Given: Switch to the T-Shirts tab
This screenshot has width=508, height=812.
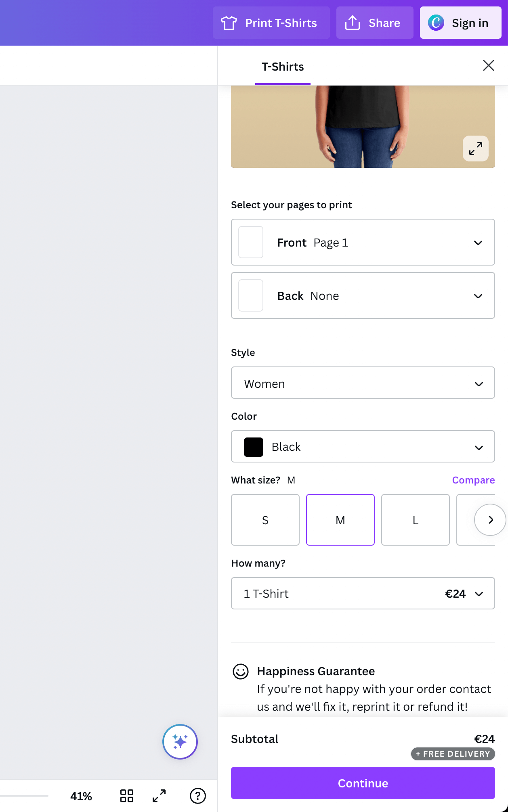Looking at the screenshot, I should click(283, 67).
